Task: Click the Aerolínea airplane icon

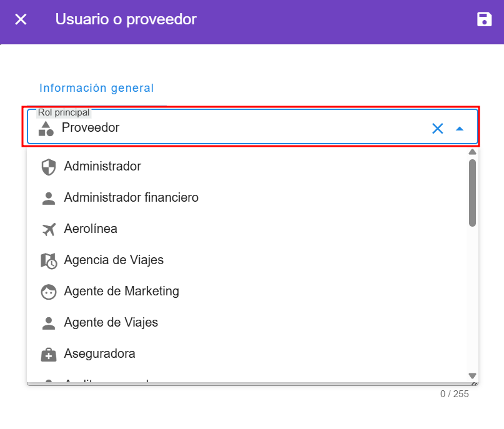Action: tap(48, 229)
